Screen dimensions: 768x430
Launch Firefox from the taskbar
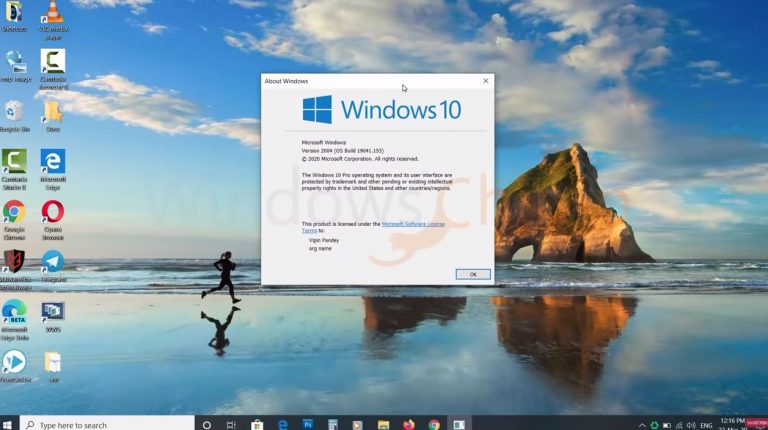point(408,425)
